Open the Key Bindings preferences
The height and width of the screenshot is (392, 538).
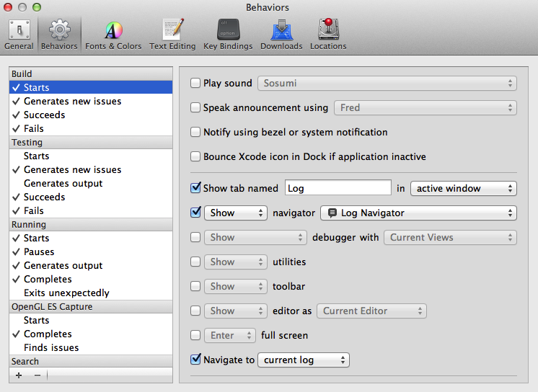[228, 35]
